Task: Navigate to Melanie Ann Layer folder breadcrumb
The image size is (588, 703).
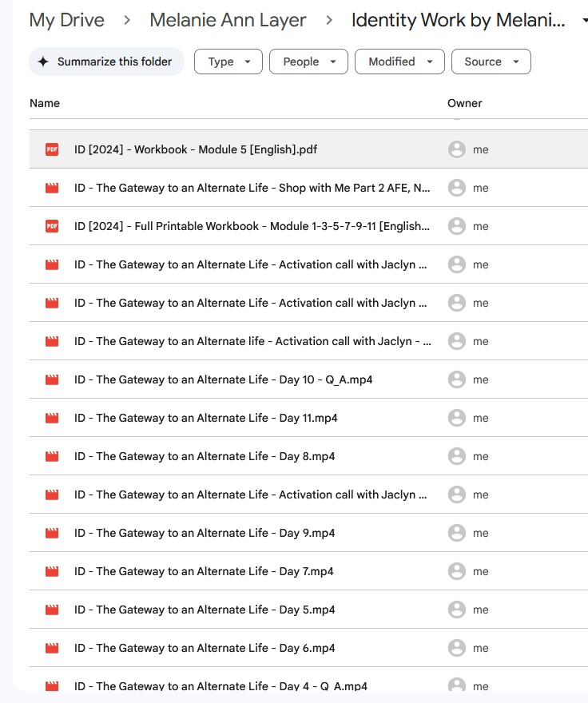Action: tap(228, 20)
